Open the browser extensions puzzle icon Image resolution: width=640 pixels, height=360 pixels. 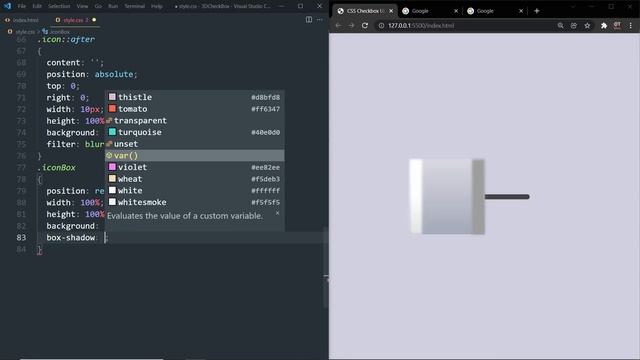point(604,25)
